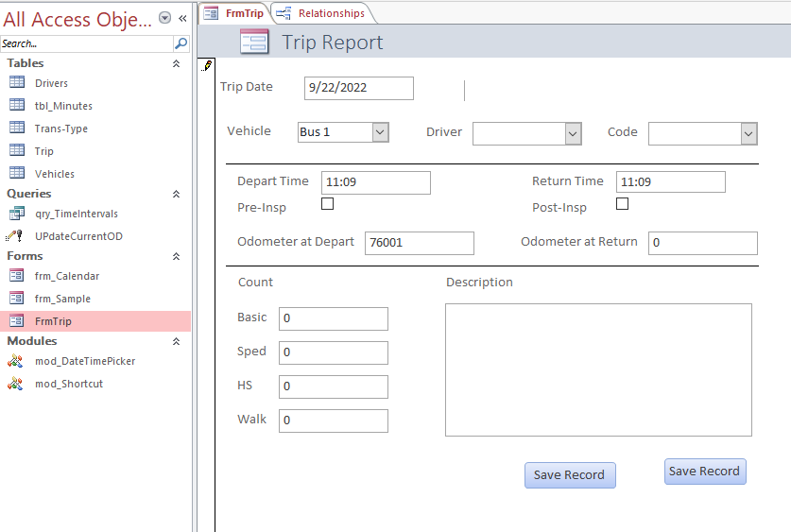Click the left Save Record button
Image resolution: width=791 pixels, height=532 pixels.
[570, 475]
